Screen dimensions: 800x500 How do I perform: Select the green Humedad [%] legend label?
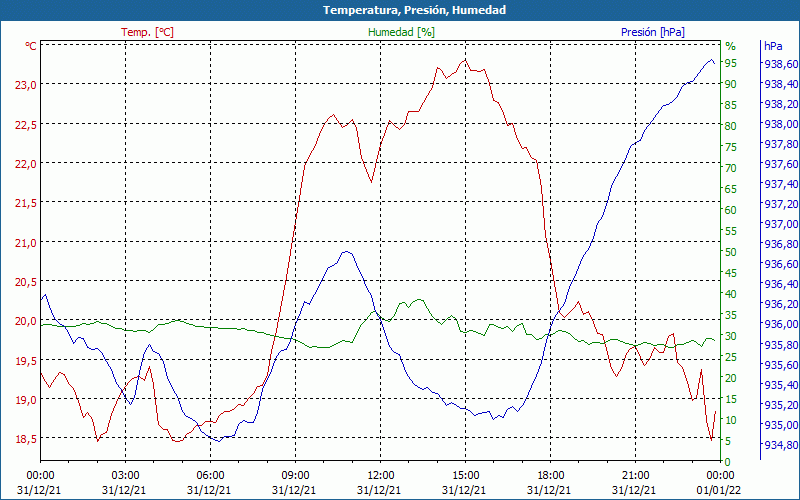point(401,32)
